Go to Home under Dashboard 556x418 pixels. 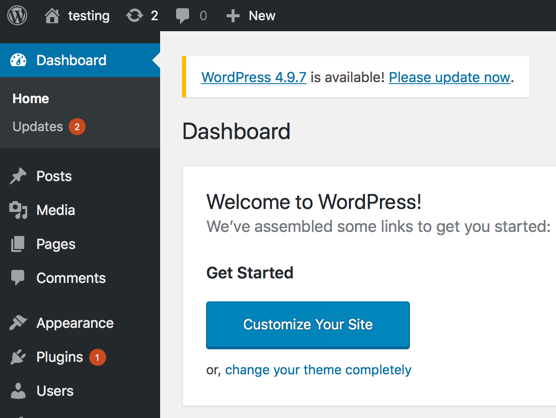pyautogui.click(x=31, y=99)
